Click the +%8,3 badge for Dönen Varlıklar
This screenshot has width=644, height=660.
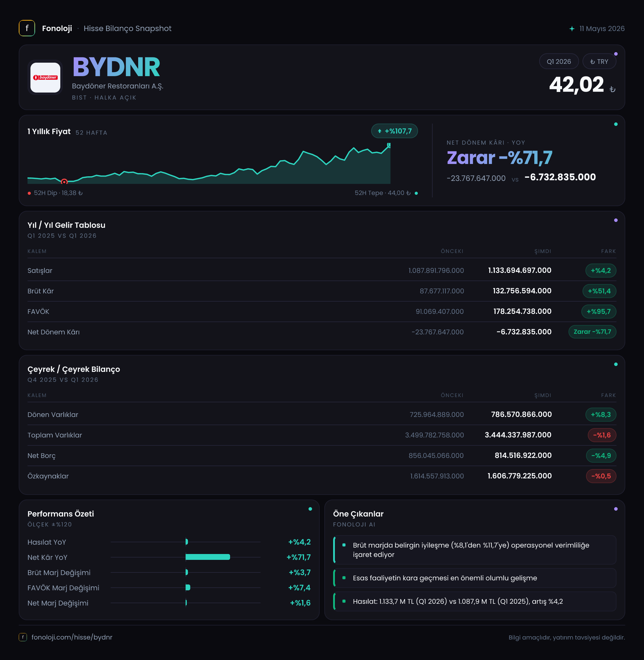tap(600, 415)
